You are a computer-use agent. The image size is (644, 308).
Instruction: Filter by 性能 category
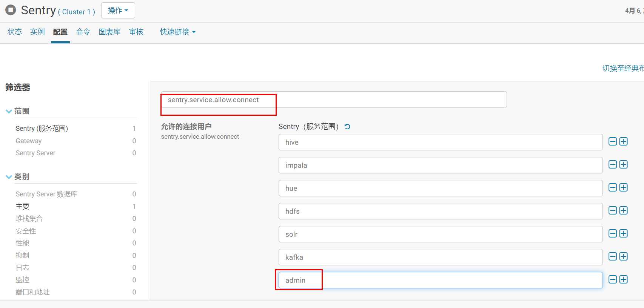coord(22,243)
